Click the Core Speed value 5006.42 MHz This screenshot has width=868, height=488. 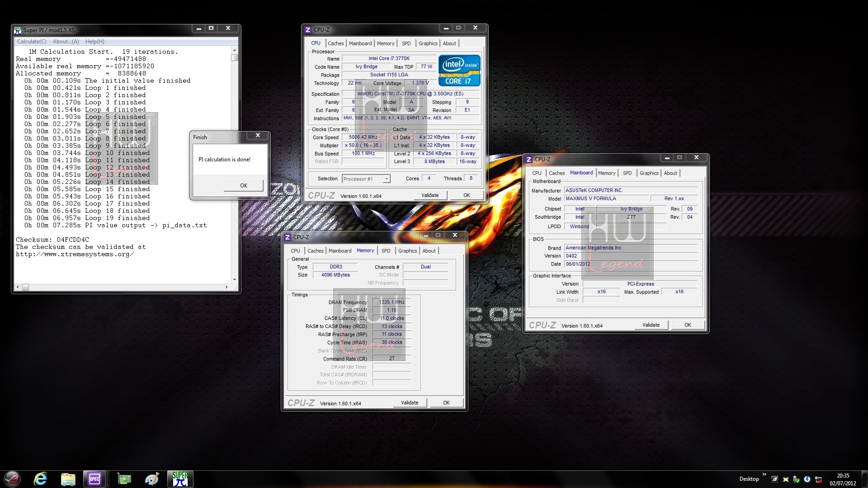point(363,137)
